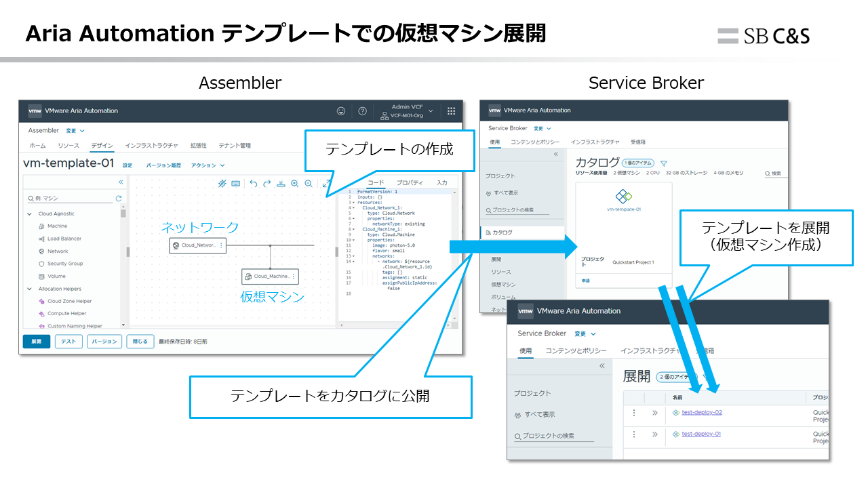Open the test-deploy-01 deployment link

tap(701, 434)
